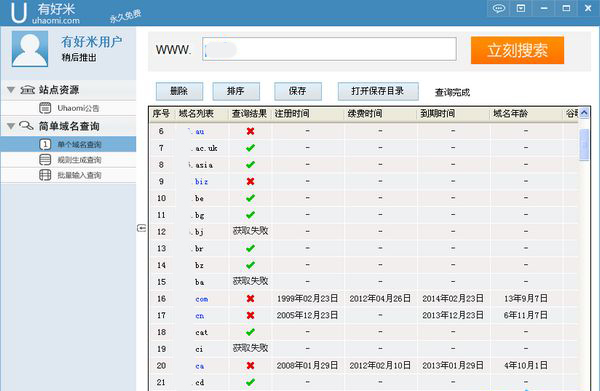
Task: Click the Uhaomi公告 calendar icon
Action: click(45, 108)
